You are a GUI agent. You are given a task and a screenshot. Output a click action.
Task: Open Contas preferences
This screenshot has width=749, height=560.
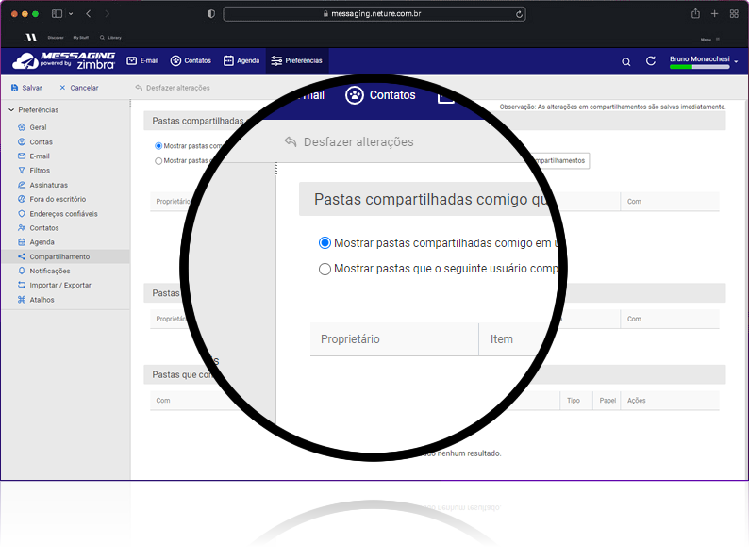[42, 141]
